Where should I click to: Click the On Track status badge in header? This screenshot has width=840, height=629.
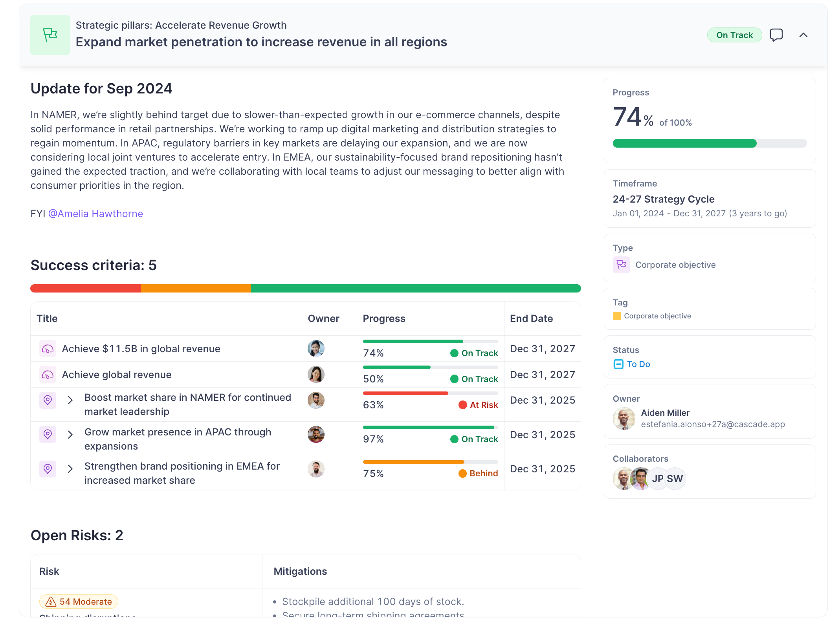tap(734, 35)
